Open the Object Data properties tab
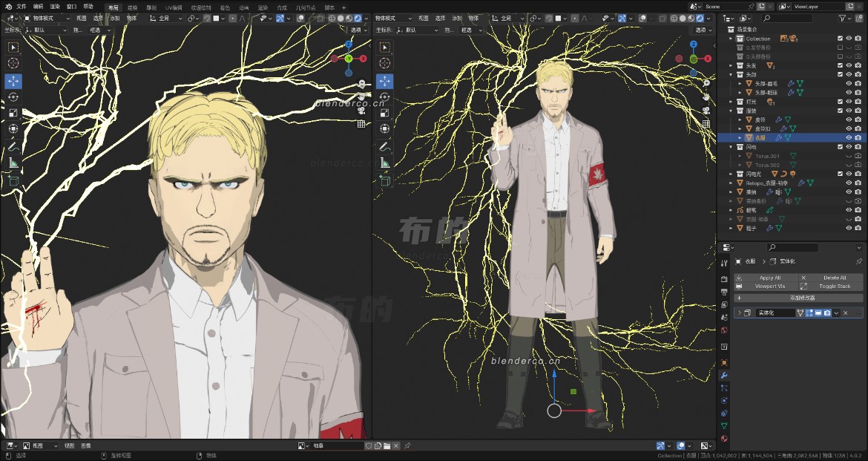The image size is (868, 461). coord(724,425)
